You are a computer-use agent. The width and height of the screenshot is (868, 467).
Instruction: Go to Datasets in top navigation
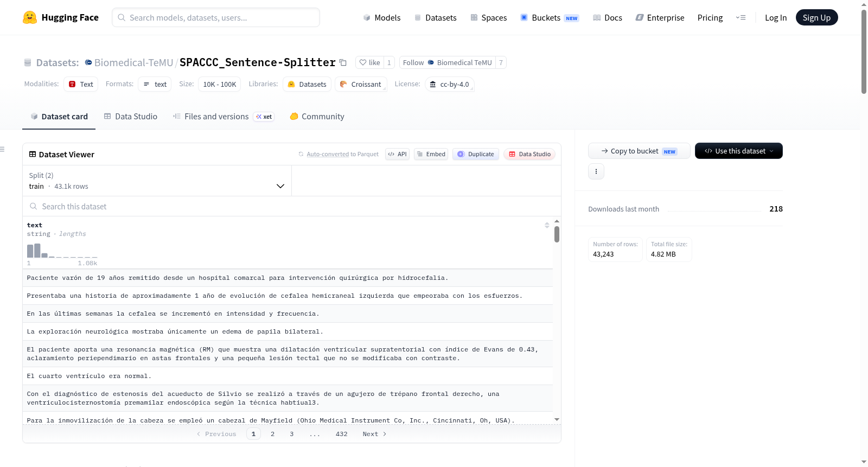click(x=435, y=17)
